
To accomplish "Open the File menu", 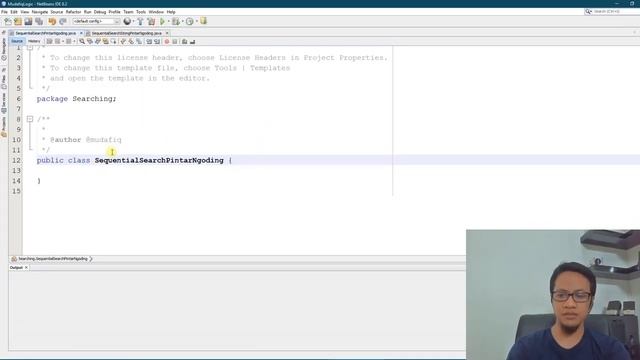I will tap(4, 12).
